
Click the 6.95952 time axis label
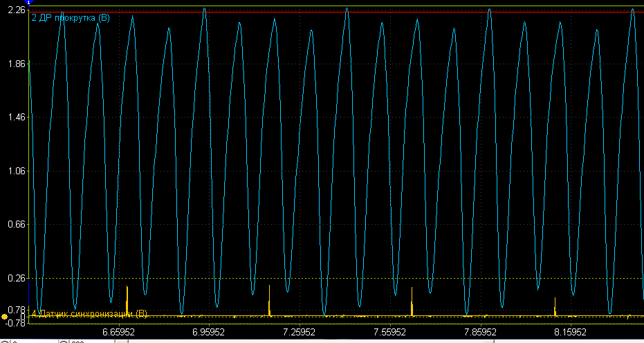click(209, 332)
